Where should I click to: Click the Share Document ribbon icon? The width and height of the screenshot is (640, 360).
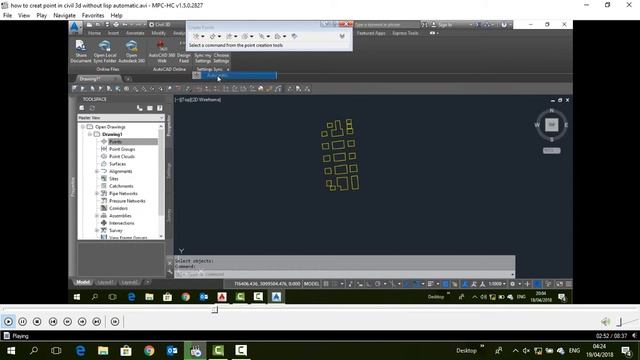coord(80,51)
